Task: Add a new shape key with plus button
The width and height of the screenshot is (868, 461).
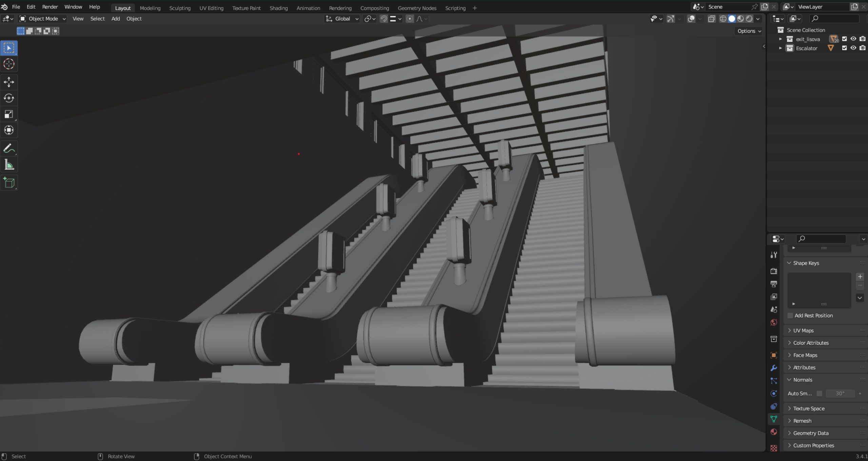Action: pyautogui.click(x=860, y=277)
